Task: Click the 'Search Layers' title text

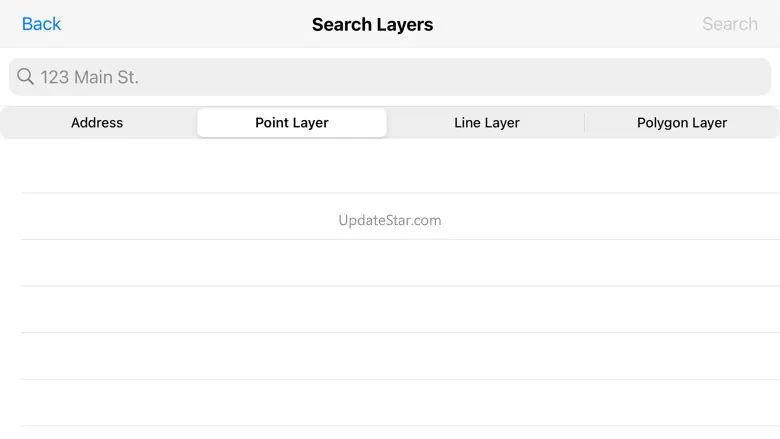Action: pyautogui.click(x=372, y=24)
